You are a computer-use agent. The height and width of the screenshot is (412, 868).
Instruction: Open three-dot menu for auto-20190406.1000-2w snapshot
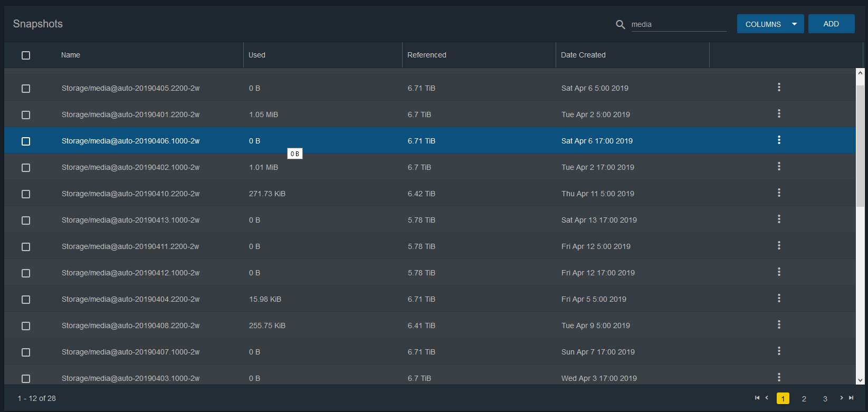pyautogui.click(x=779, y=140)
